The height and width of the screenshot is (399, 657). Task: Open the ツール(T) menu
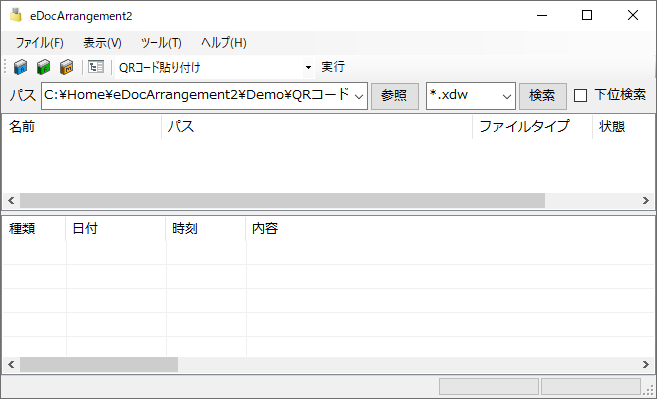[x=161, y=43]
